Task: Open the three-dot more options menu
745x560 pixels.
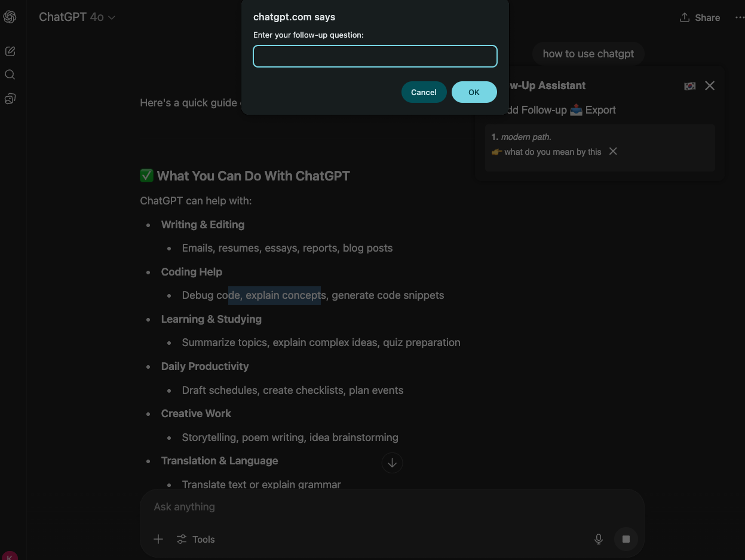Action: pyautogui.click(x=739, y=17)
